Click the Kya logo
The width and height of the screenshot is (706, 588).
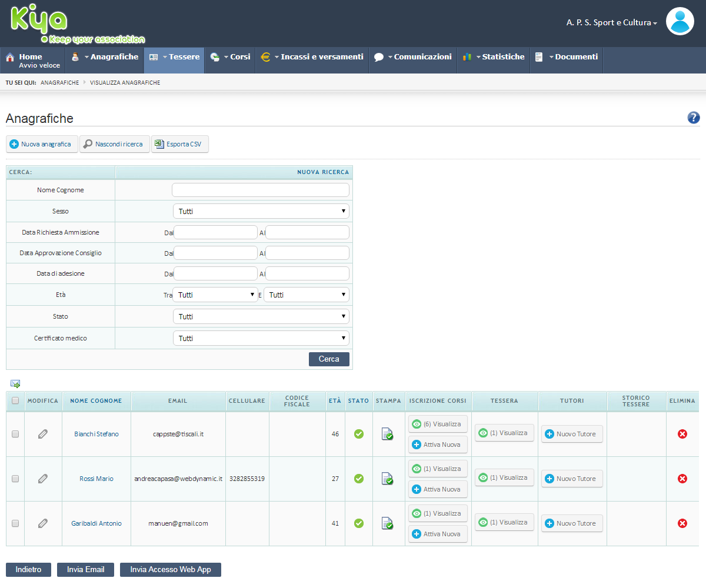(x=76, y=24)
